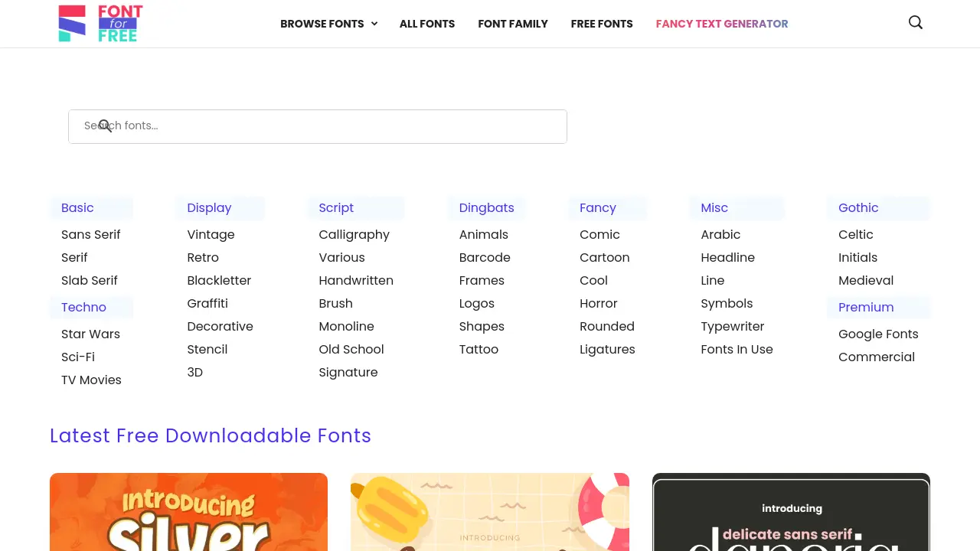Screen dimensions: 980x551
Task: Open the Basic category heading
Action: pos(77,207)
